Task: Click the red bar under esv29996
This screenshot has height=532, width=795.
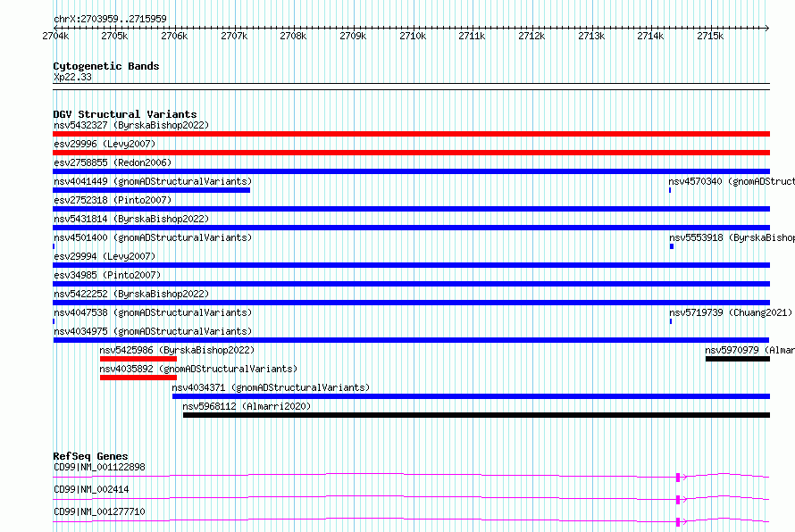Action: 411,153
